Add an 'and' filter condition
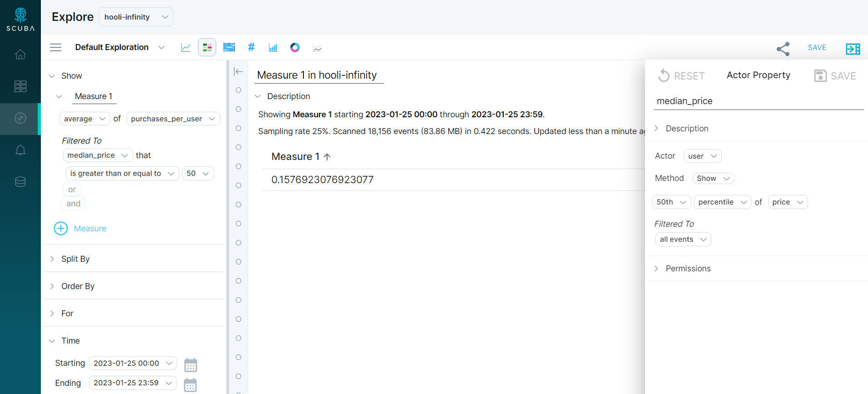This screenshot has width=868, height=394. (73, 204)
